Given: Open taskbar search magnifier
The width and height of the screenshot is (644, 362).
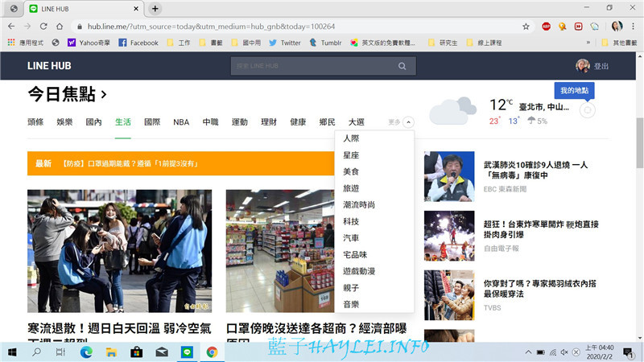Looking at the screenshot, I should point(36,352).
